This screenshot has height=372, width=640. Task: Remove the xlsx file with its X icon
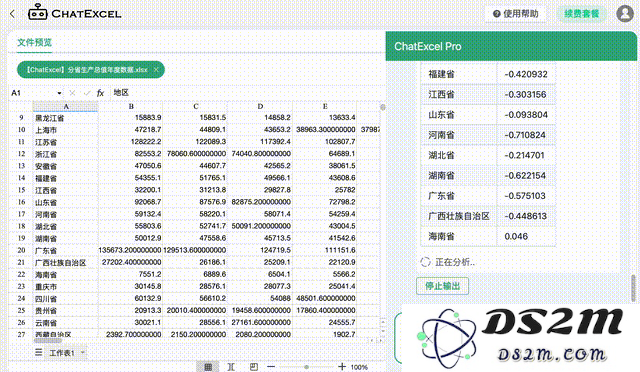coord(156,70)
